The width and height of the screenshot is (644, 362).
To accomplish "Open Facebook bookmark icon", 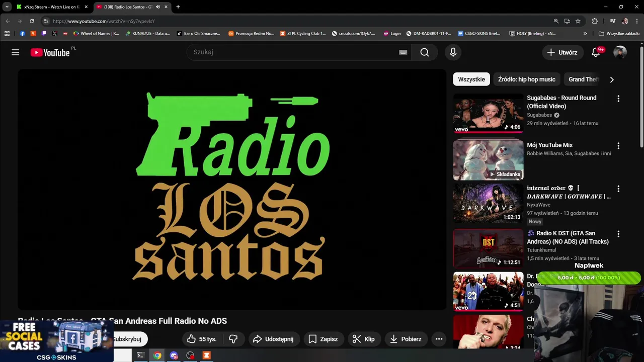I will (x=22, y=34).
